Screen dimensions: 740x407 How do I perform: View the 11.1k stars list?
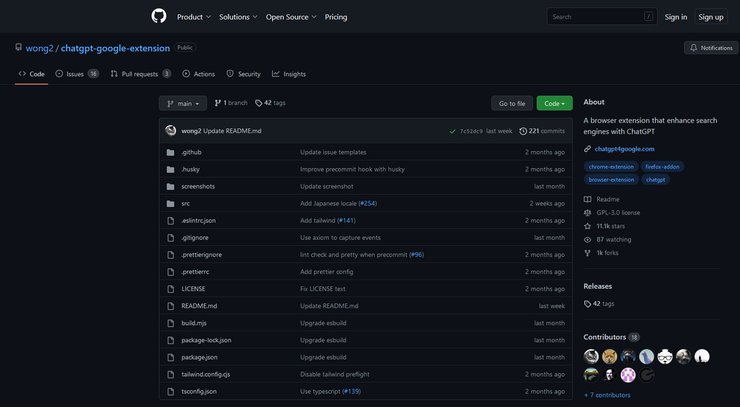point(610,226)
